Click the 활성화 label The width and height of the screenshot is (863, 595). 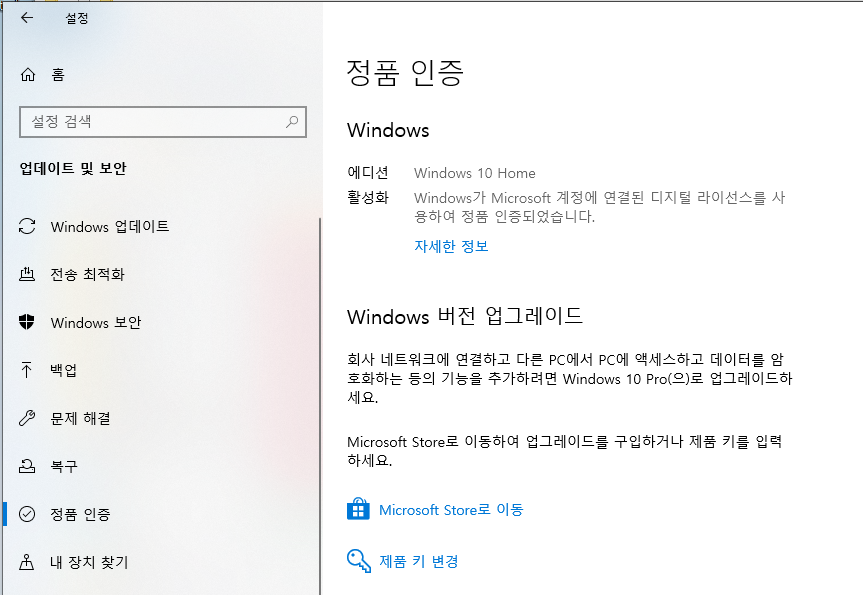[368, 197]
